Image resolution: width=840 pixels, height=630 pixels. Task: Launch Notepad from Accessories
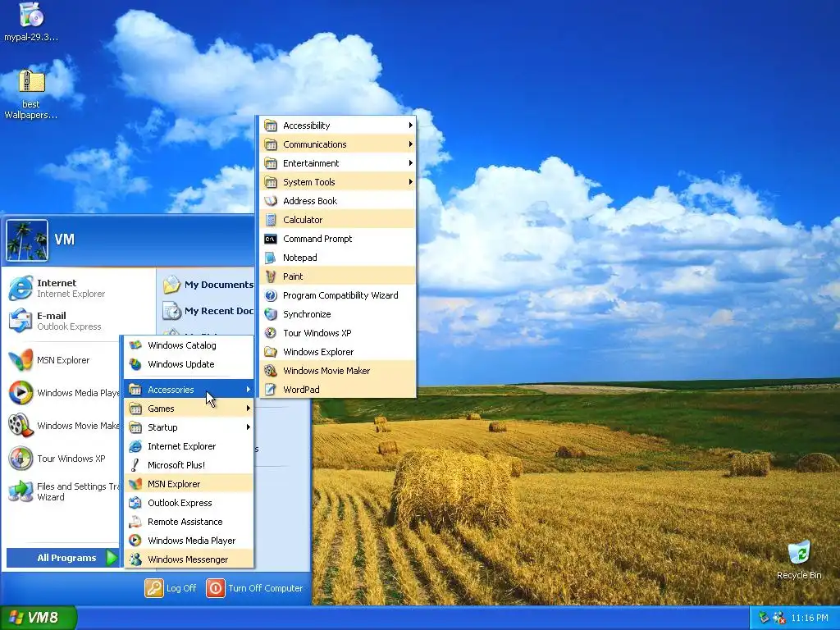(x=338, y=258)
